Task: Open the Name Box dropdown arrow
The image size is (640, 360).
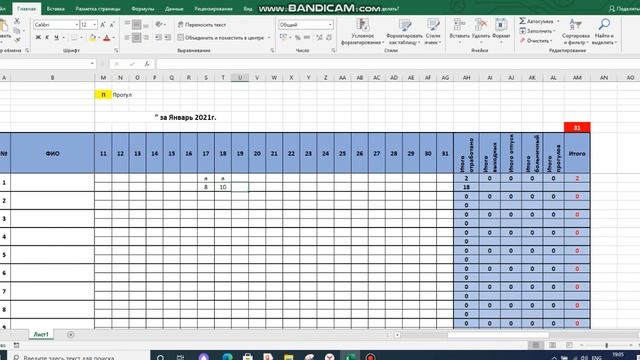Action: (92, 64)
